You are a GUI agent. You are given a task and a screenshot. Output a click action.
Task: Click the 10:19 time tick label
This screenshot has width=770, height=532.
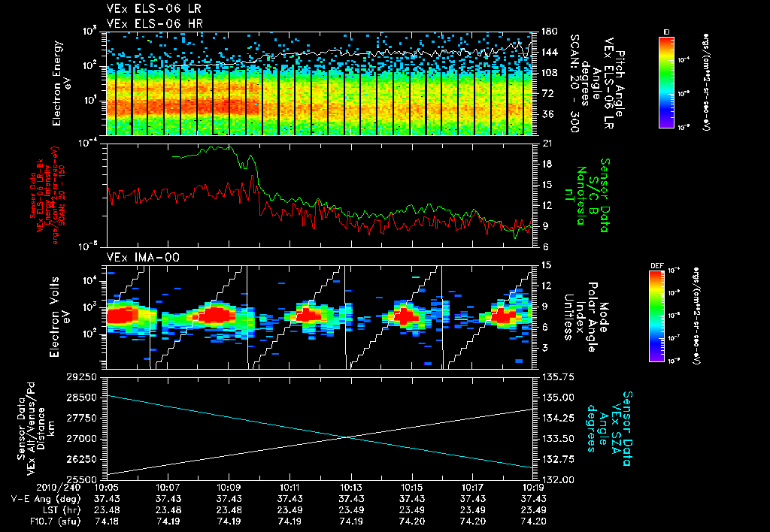[533, 488]
